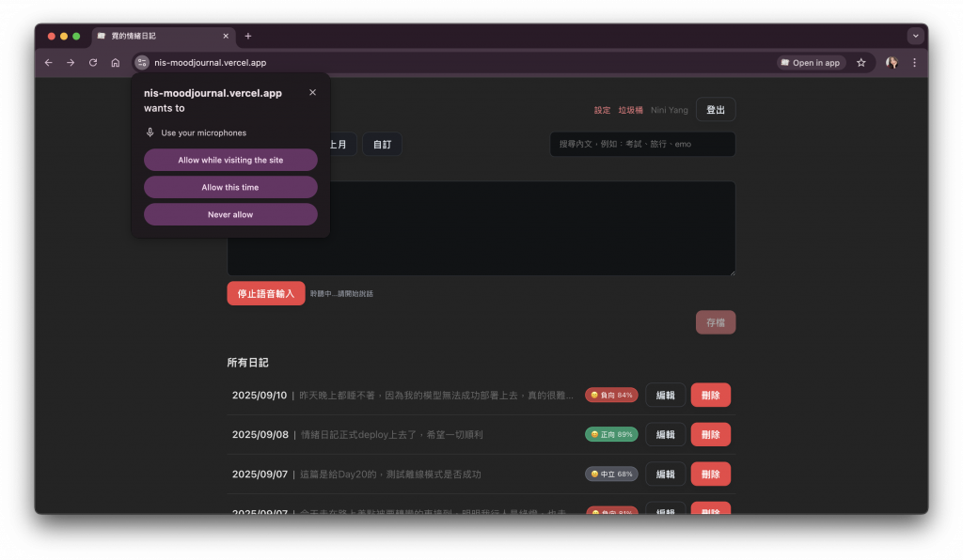Click the mood journal tab title
Image resolution: width=963 pixels, height=560 pixels.
click(x=134, y=37)
